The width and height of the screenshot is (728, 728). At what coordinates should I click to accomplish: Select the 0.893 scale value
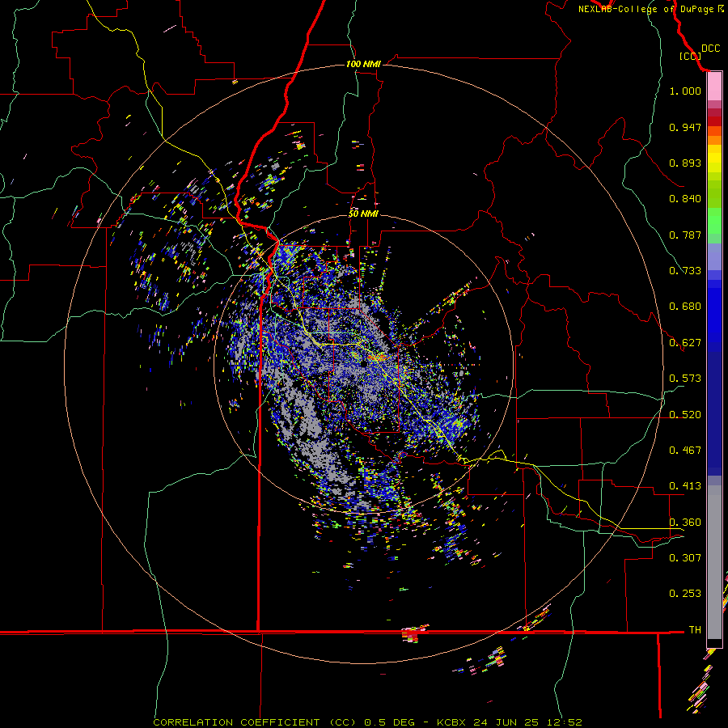point(685,163)
